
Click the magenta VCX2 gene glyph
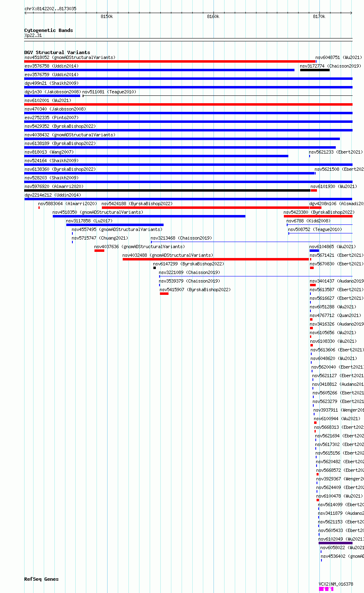326,589
